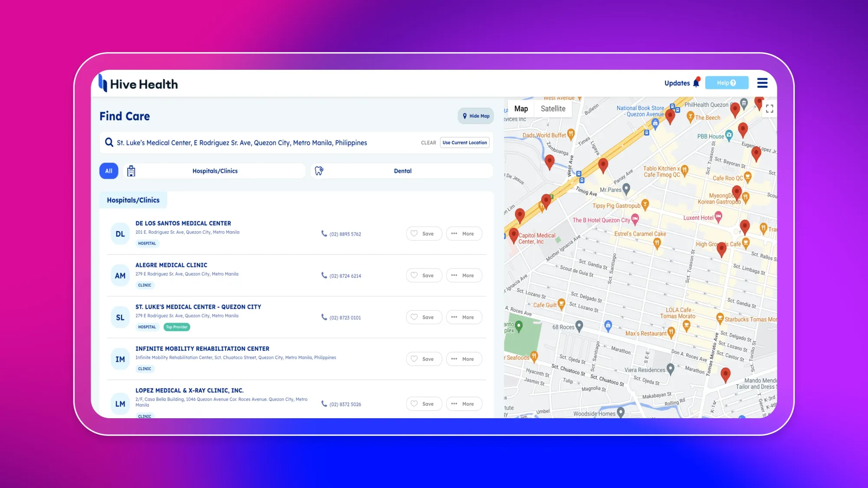Click the phone icon beside De Los Santos number
This screenshot has height=488, width=868.
[324, 233]
